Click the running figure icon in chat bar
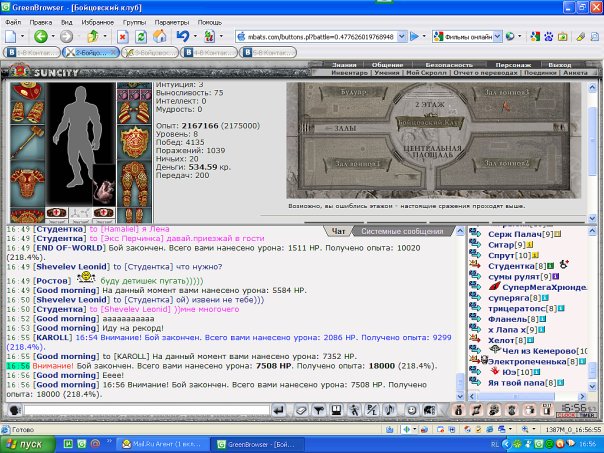This screenshot has height=453, width=604. 354,411
